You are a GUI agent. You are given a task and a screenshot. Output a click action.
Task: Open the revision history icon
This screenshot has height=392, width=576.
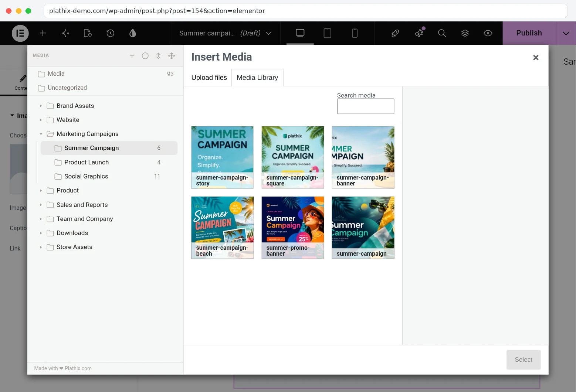[x=110, y=33]
